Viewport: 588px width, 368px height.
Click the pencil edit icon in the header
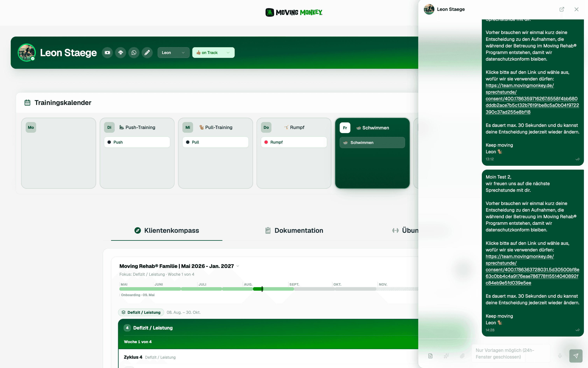(x=147, y=53)
